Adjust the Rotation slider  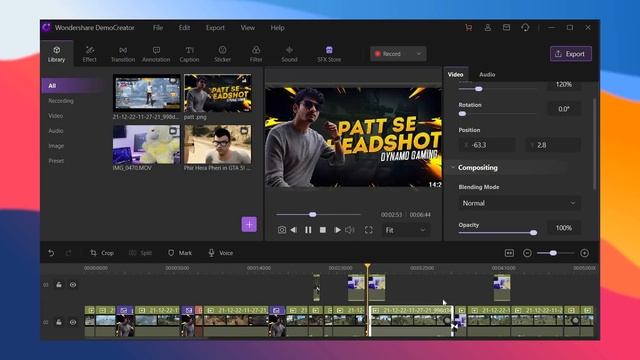498,114
